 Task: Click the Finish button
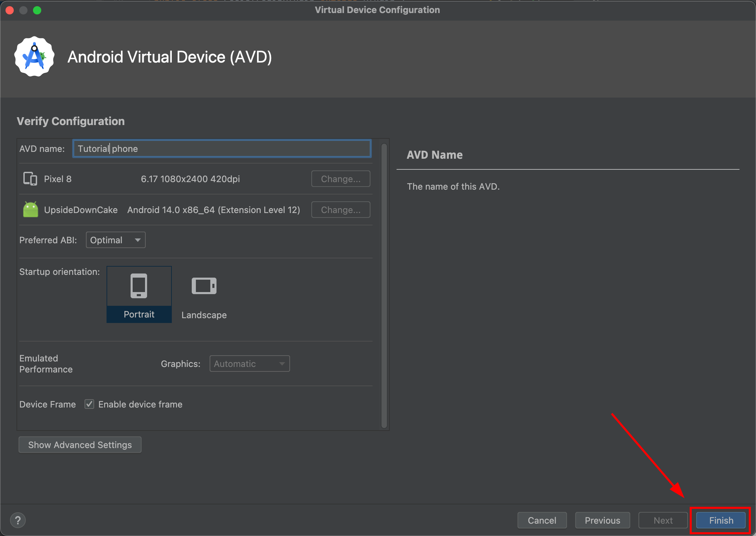tap(720, 520)
